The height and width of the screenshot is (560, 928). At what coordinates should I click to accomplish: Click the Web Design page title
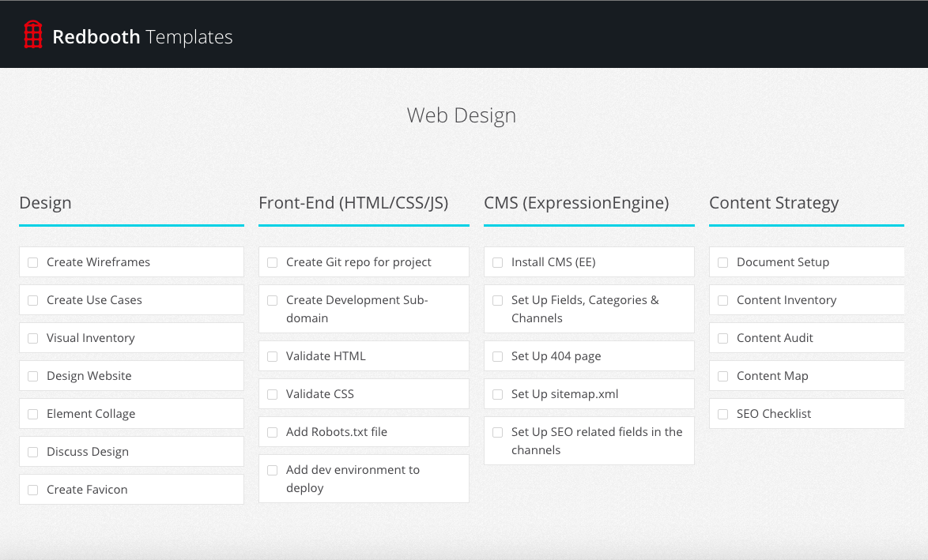(x=462, y=115)
